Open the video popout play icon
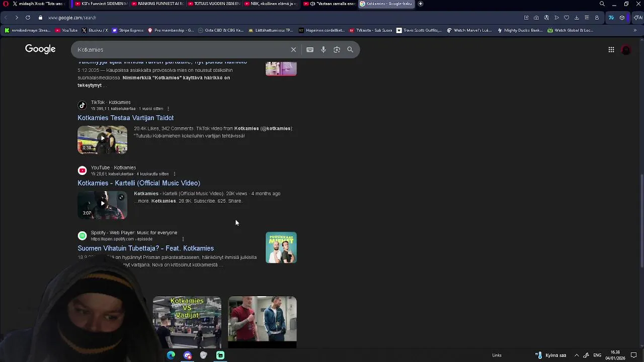Viewport: 644px width, 362px height. click(x=556, y=18)
